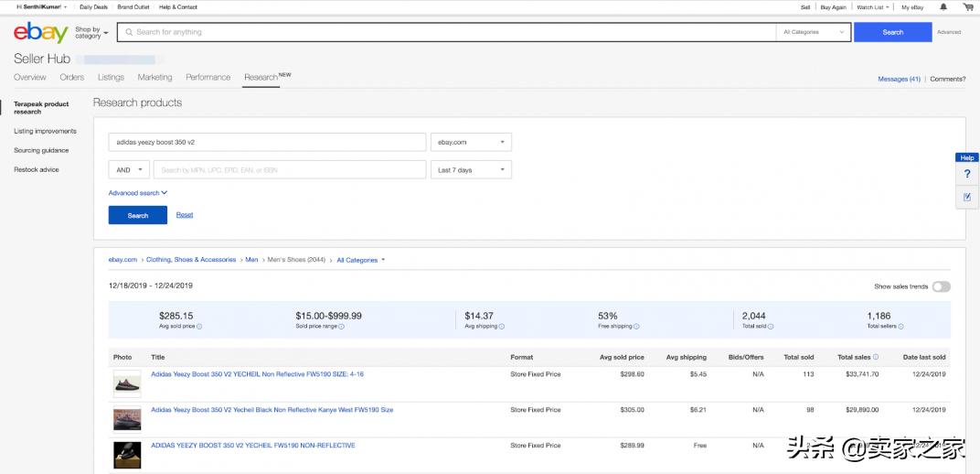Screen dimensions: 980x474
Task: Click the Men breadcrumb link
Action: 251,260
